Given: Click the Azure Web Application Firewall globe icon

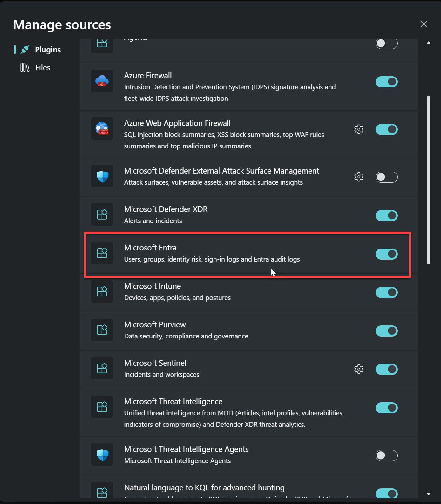Looking at the screenshot, I should (x=102, y=128).
